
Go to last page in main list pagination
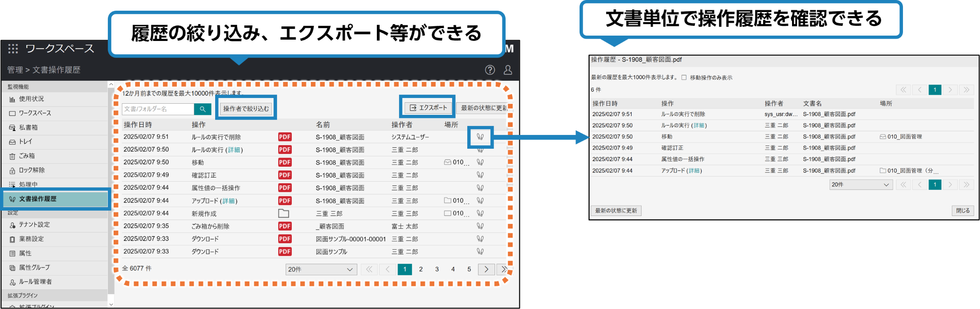[x=503, y=269]
